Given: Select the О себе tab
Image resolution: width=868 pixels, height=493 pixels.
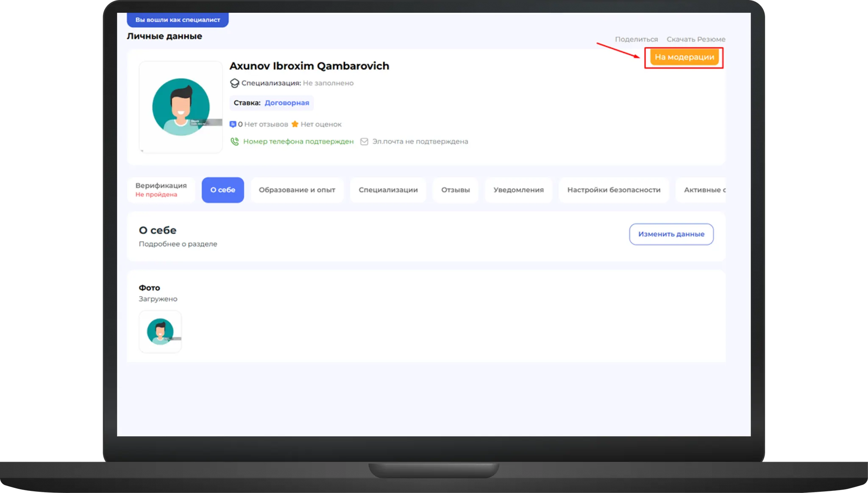Looking at the screenshot, I should 223,190.
